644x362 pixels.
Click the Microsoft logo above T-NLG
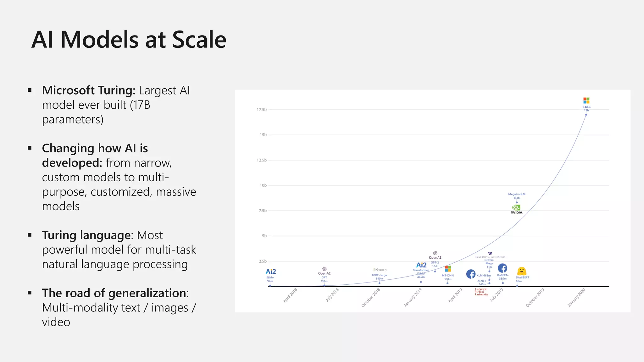click(586, 101)
